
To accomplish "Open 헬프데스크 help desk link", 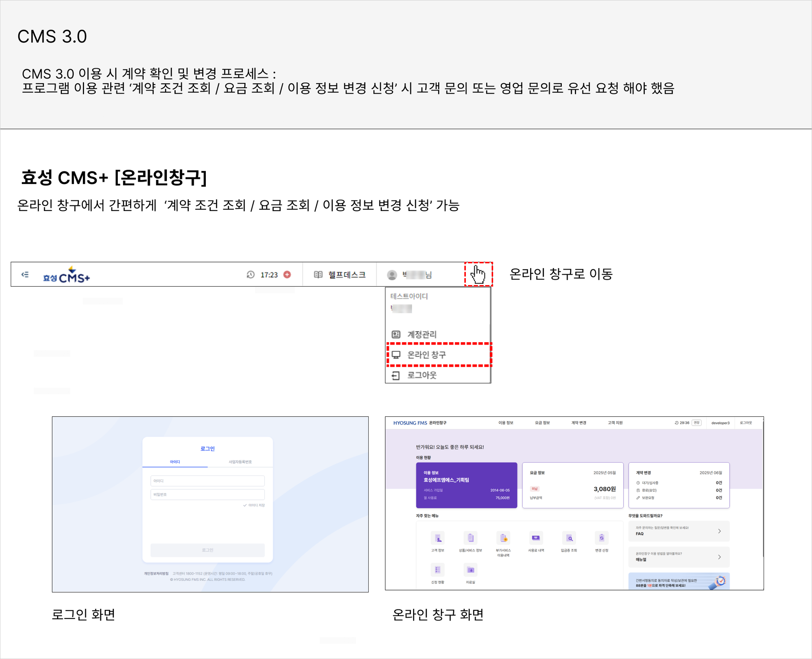I will (x=347, y=274).
